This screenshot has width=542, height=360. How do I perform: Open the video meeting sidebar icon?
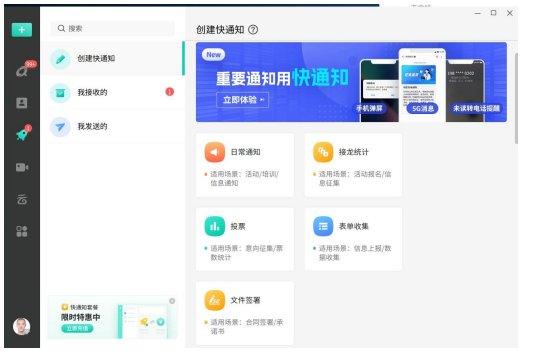(x=22, y=167)
